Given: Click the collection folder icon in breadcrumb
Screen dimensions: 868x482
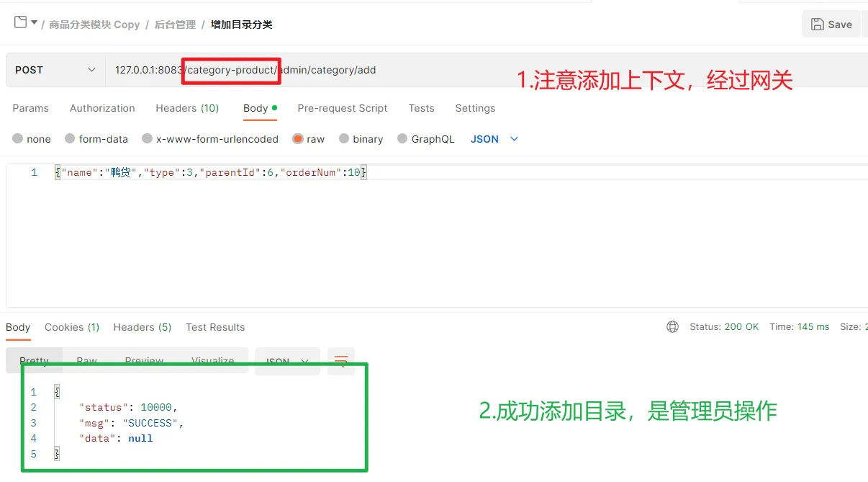Looking at the screenshot, I should [20, 22].
